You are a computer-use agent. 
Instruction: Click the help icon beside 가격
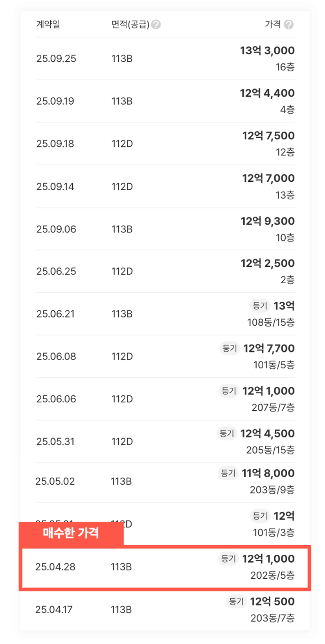click(288, 25)
